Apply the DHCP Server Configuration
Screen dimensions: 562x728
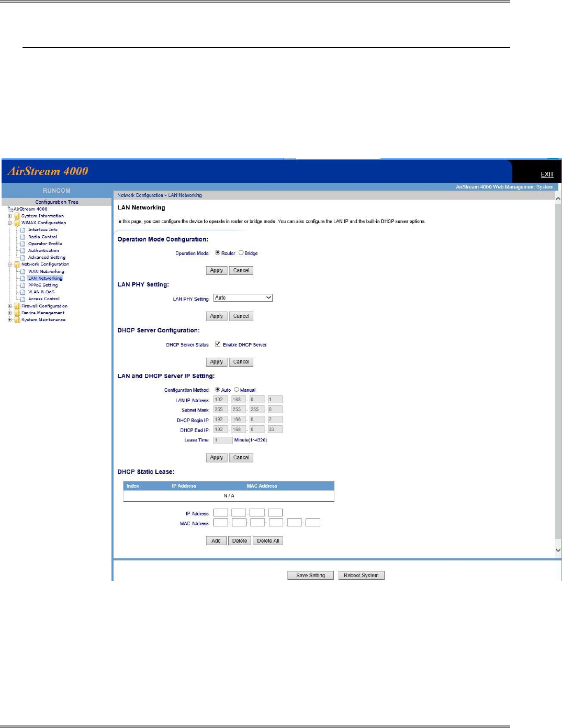[217, 361]
